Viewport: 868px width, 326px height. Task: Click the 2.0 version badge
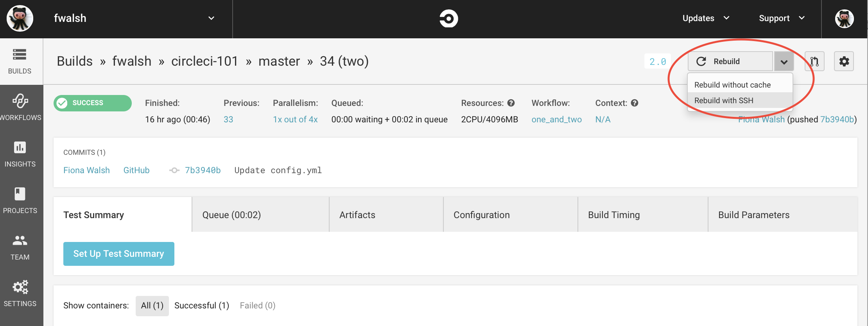pyautogui.click(x=658, y=61)
